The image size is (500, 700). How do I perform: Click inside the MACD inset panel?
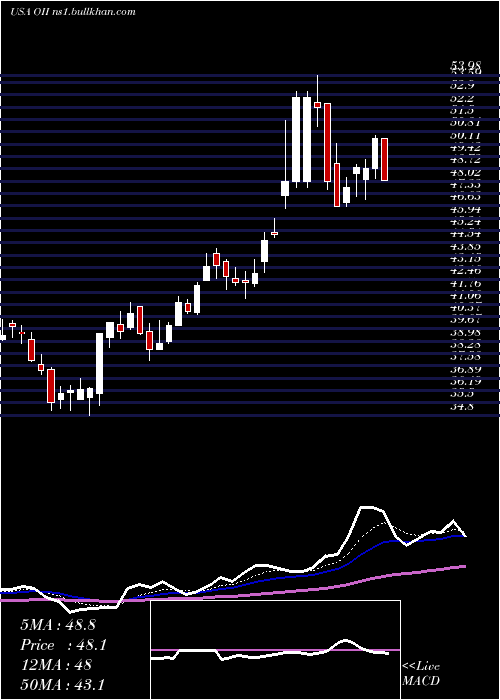click(x=275, y=650)
